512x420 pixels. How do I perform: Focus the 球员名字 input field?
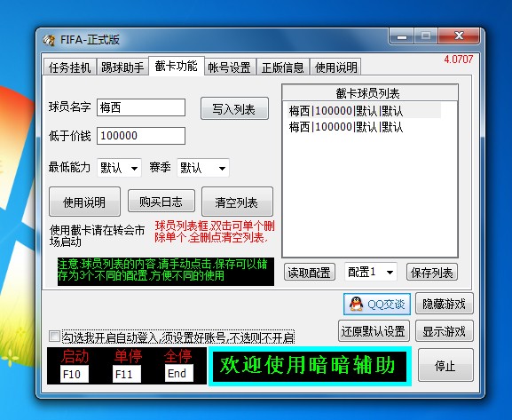pos(141,107)
